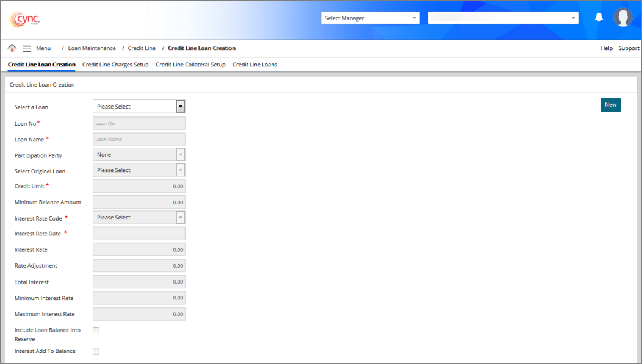Switch to Credit Line Charges Setup tab
The height and width of the screenshot is (364, 642).
pyautogui.click(x=115, y=65)
